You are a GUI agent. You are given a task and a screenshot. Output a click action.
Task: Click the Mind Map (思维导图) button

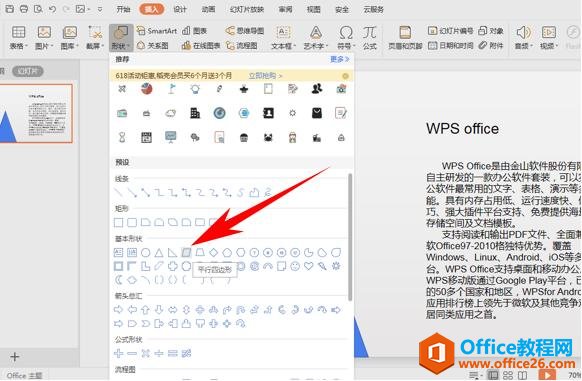pyautogui.click(x=245, y=31)
